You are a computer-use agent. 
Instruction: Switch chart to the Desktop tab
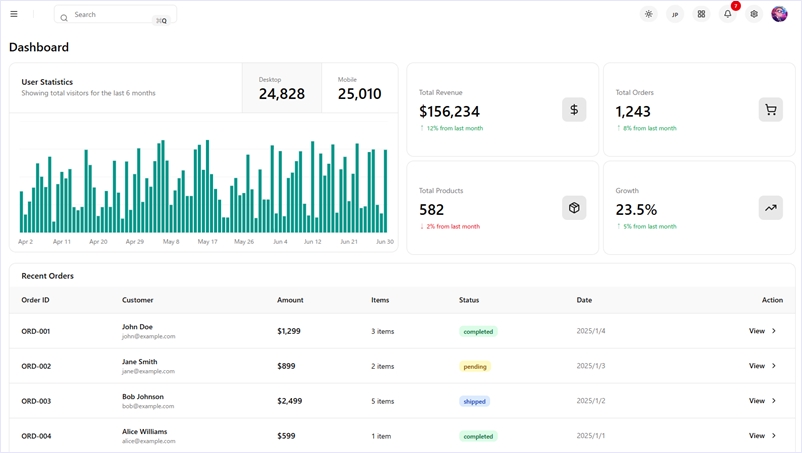[281, 88]
